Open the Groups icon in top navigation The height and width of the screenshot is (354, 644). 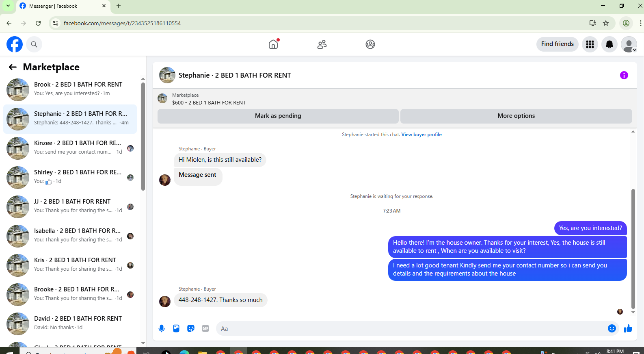click(370, 44)
